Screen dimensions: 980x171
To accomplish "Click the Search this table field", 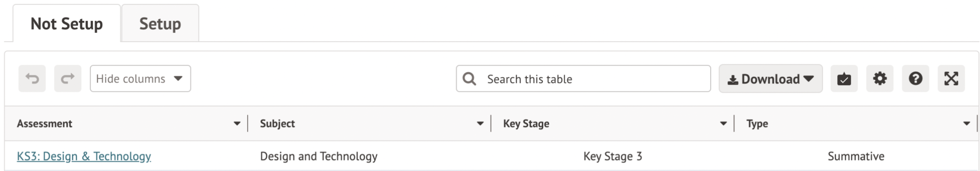I will 593,79.
